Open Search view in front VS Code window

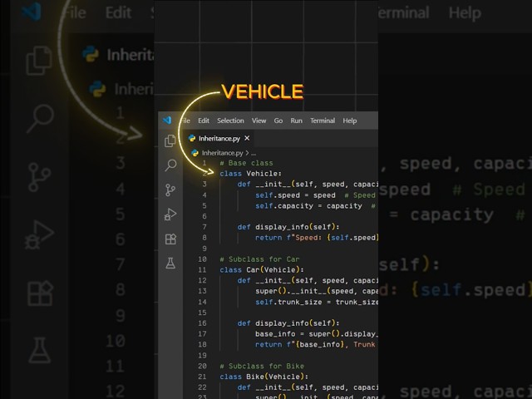tap(170, 165)
